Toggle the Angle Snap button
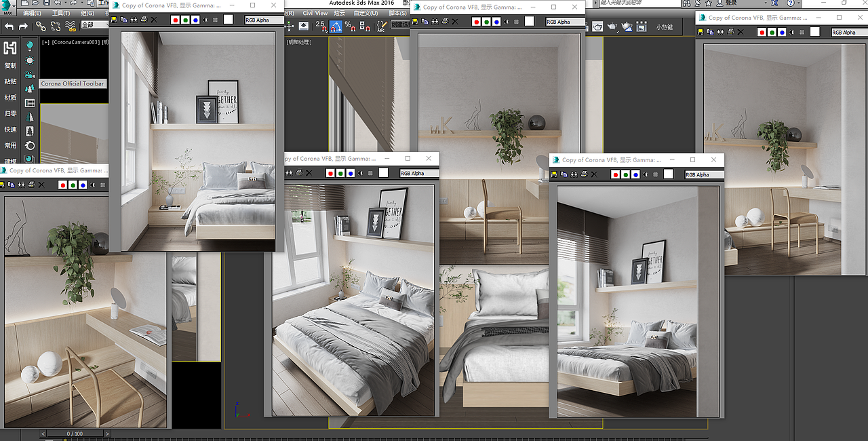Viewport: 868px width, 441px height. pos(336,26)
